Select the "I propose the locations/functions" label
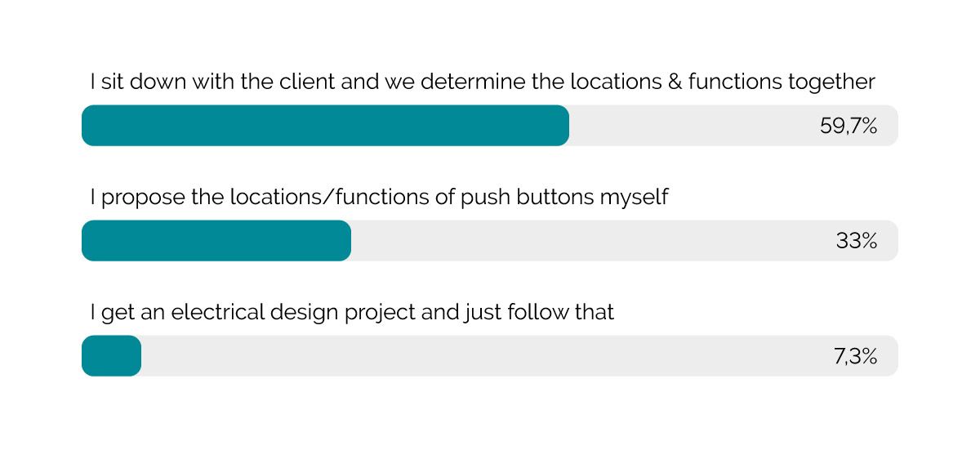Image resolution: width=980 pixels, height=450 pixels. pos(378,198)
